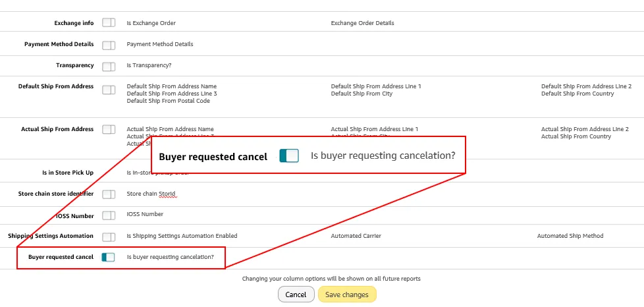
Task: Select the bold 'Actual Ship From Address' label
Action: click(x=57, y=129)
